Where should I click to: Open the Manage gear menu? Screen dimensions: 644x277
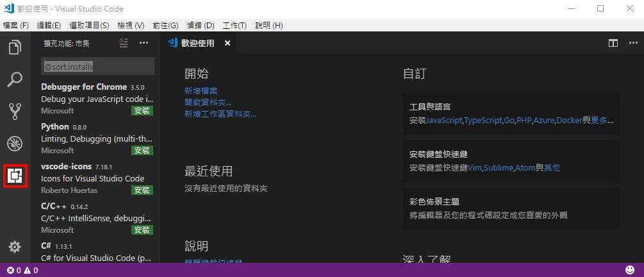point(15,247)
